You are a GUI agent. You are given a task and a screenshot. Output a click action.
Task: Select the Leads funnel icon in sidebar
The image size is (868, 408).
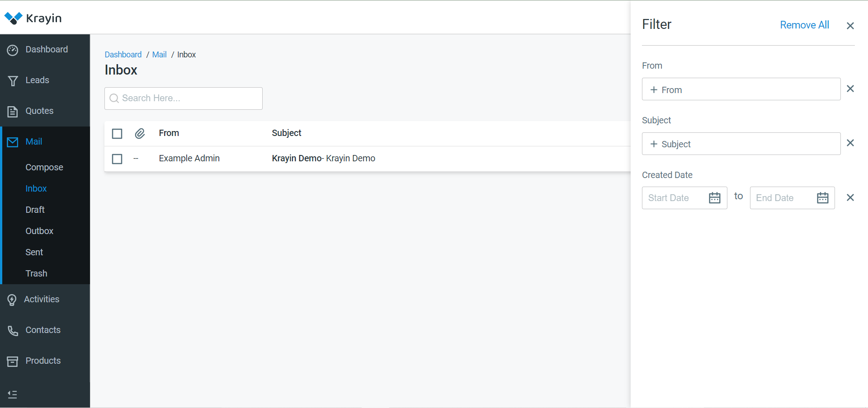13,80
